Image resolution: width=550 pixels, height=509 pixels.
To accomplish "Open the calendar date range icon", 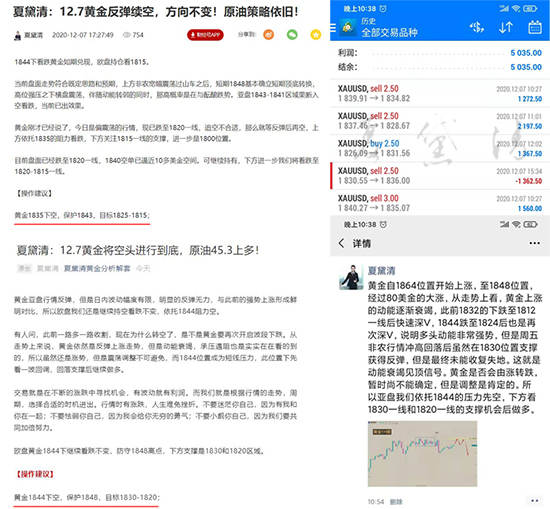I will (x=535, y=27).
